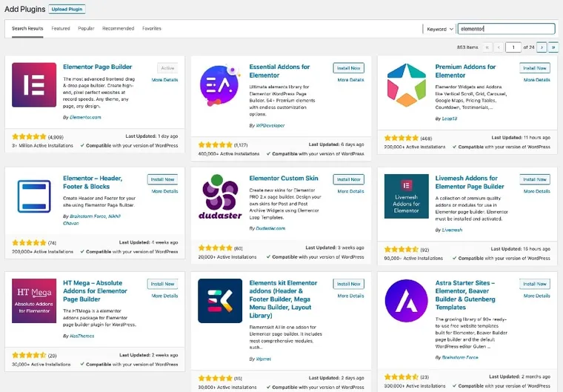
Task: Open More Details for Essential Addons
Action: click(x=350, y=80)
